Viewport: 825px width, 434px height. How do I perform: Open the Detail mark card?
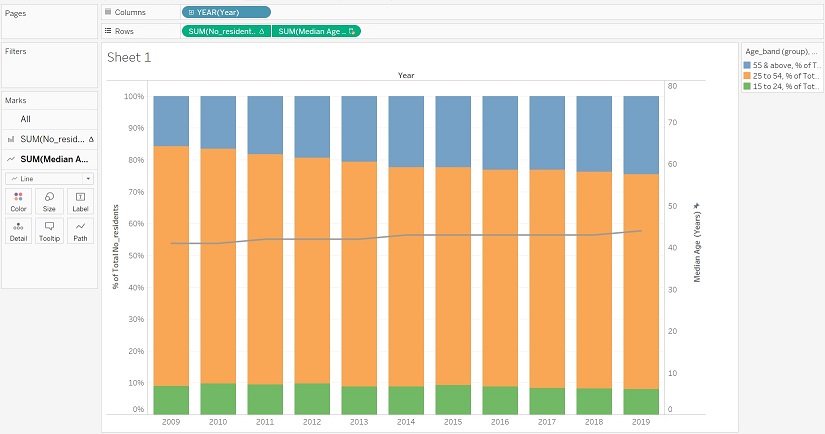pos(18,231)
